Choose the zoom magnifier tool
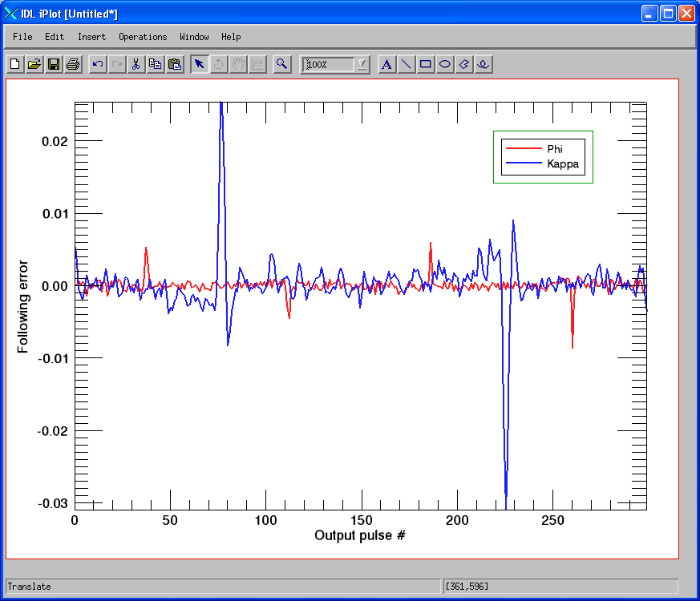 [281, 64]
